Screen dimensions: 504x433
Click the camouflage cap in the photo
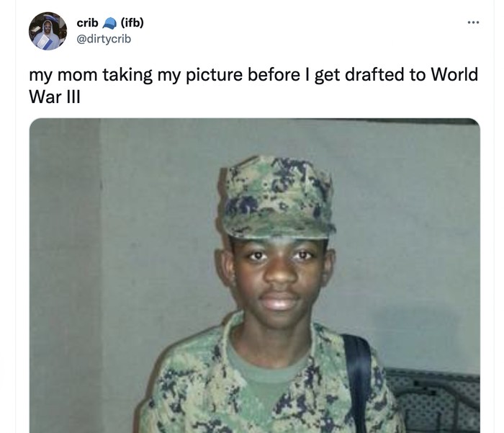[x=276, y=198]
